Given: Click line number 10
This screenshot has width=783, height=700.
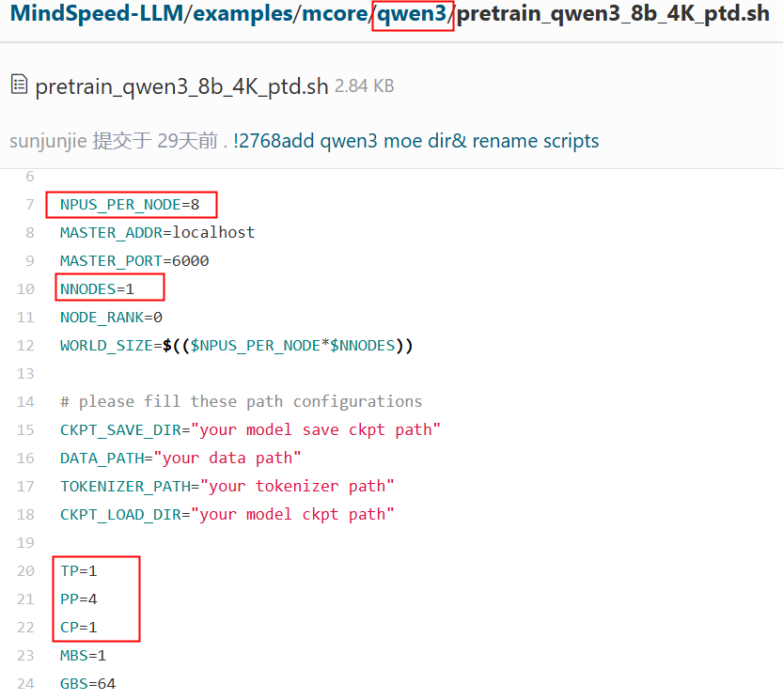Looking at the screenshot, I should click(x=25, y=289).
